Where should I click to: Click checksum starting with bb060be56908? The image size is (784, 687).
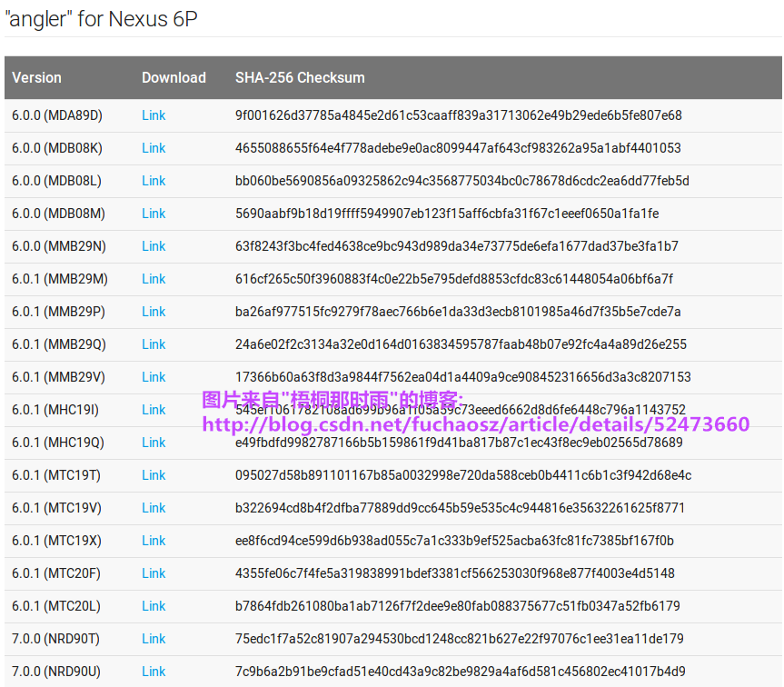click(x=462, y=181)
